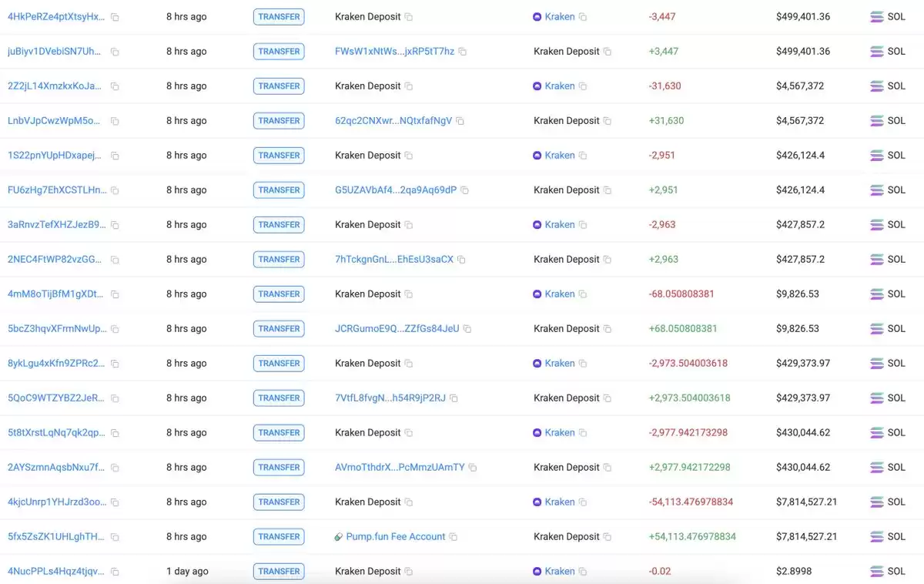Select $426,124.4 in the +2,951 row
Image resolution: width=924 pixels, height=584 pixels.
pyautogui.click(x=800, y=190)
